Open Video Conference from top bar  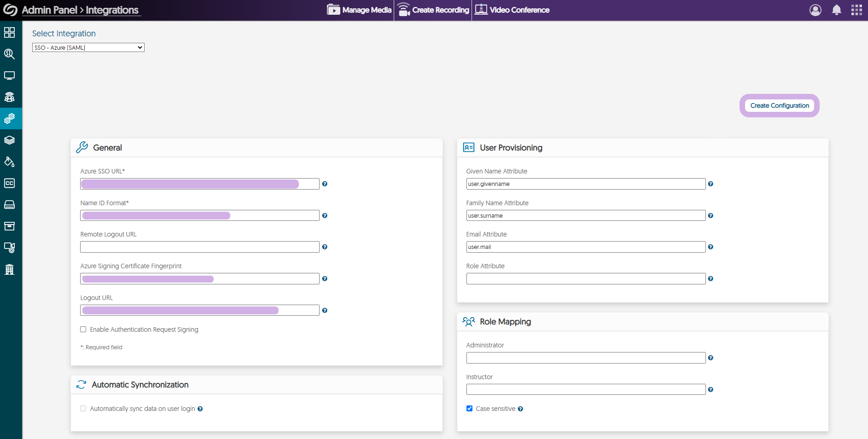pos(512,10)
